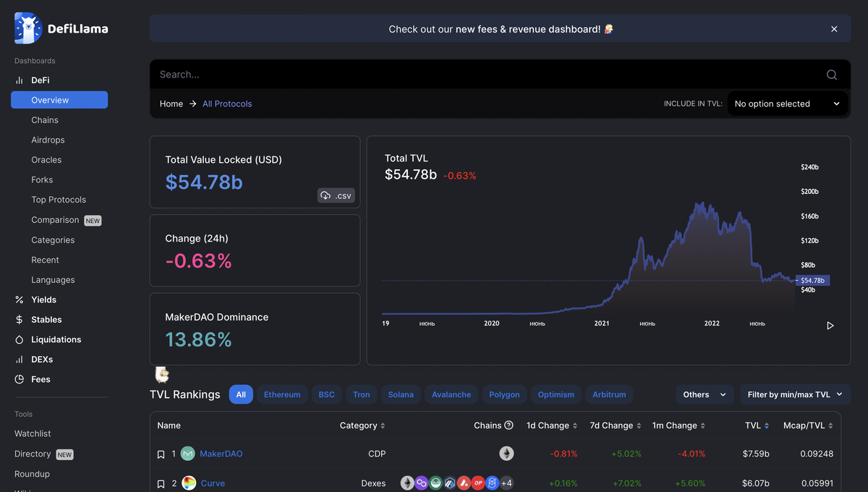Open the Comparison page
This screenshot has height=492, width=868.
tap(55, 220)
